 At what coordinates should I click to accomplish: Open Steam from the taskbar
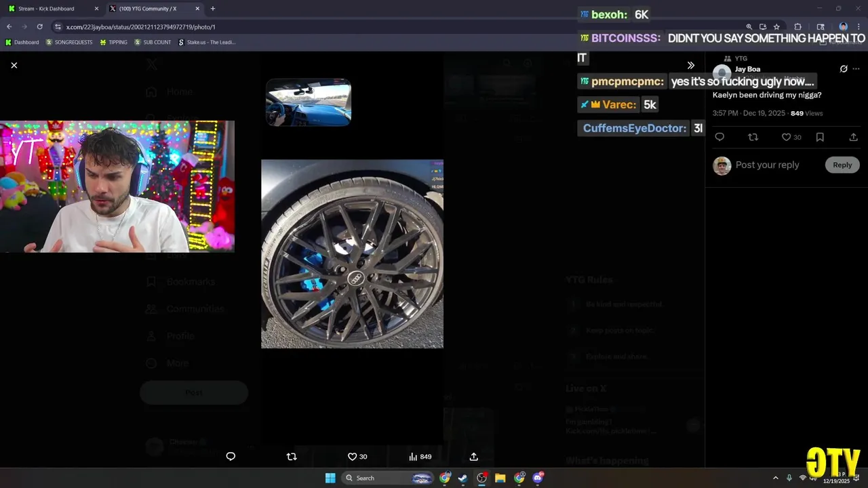point(462,478)
